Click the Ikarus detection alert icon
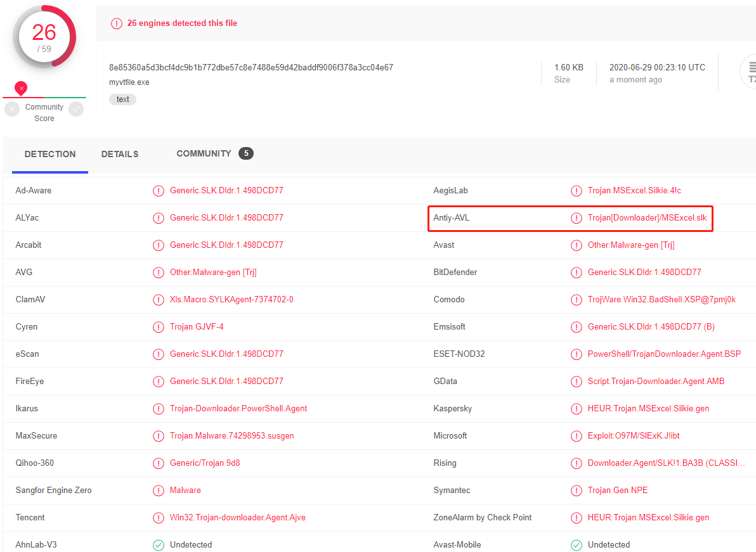This screenshot has width=756, height=552. coord(158,409)
